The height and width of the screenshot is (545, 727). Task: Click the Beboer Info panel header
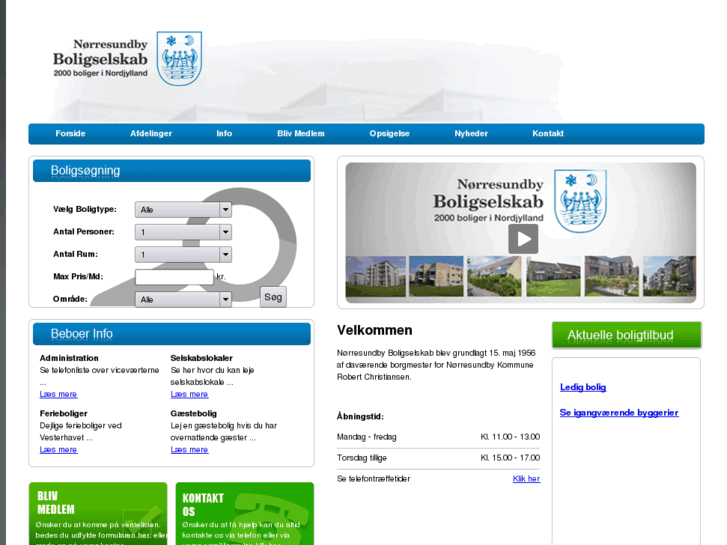(x=172, y=334)
